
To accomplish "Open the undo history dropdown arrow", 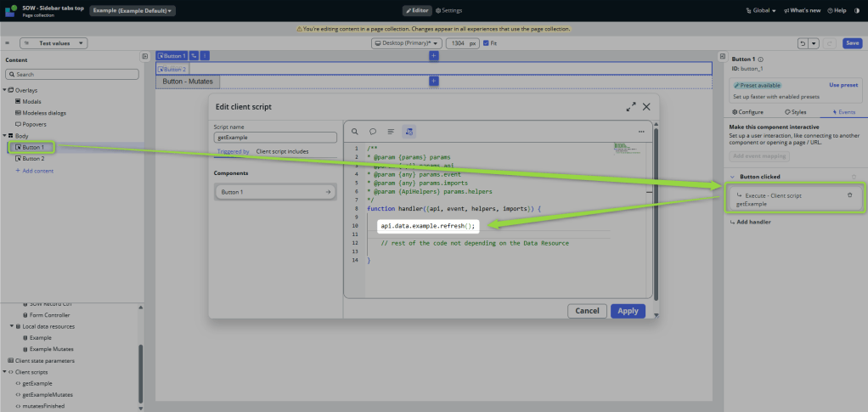I will 814,43.
